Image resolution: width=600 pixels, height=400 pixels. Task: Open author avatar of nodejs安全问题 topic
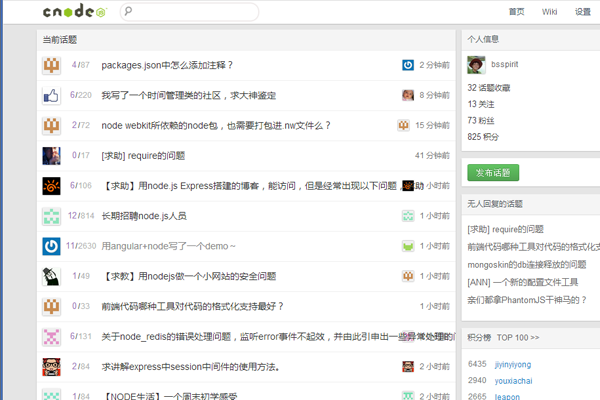coord(51,276)
